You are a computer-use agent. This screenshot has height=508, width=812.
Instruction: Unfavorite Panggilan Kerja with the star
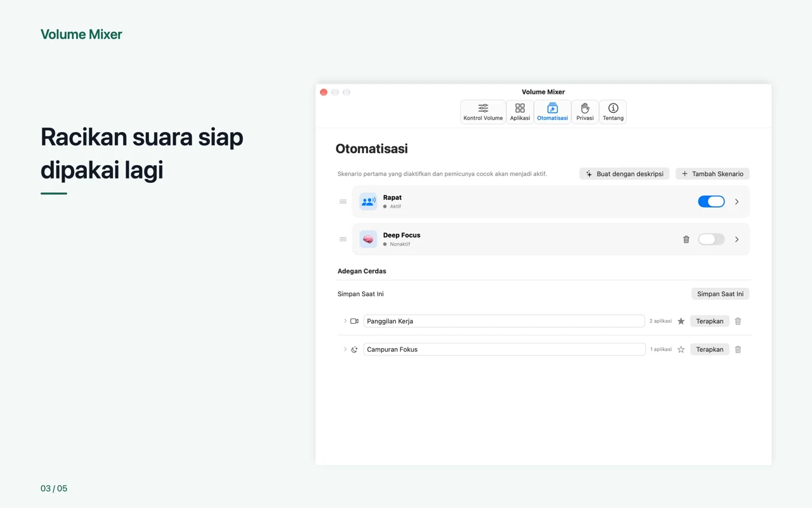681,321
